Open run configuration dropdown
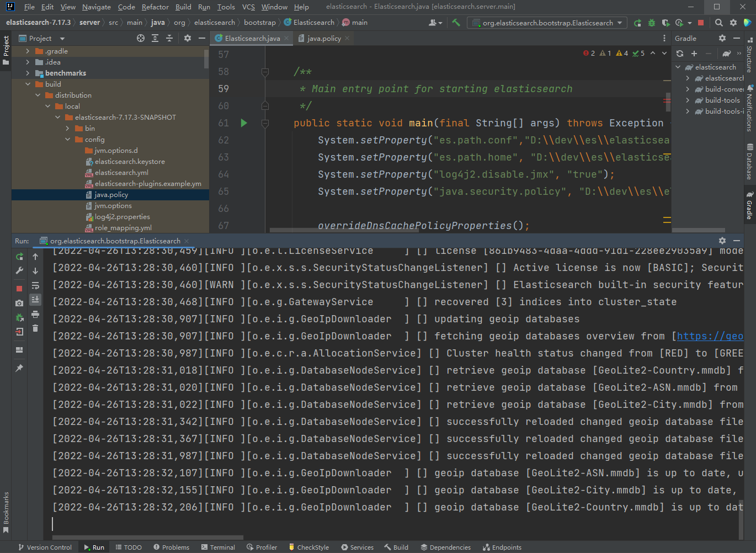Screen dimensions: 756x553 [547, 23]
